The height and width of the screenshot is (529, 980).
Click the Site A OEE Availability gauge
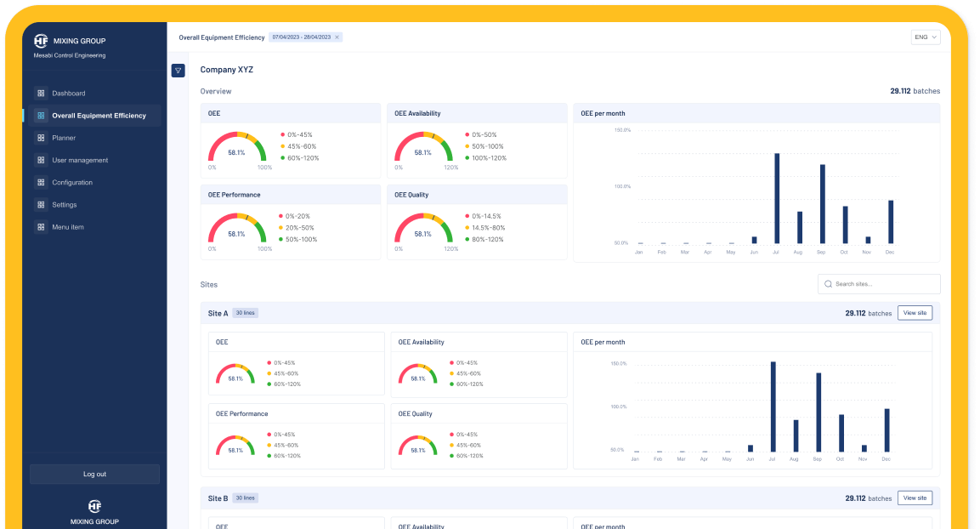(418, 374)
